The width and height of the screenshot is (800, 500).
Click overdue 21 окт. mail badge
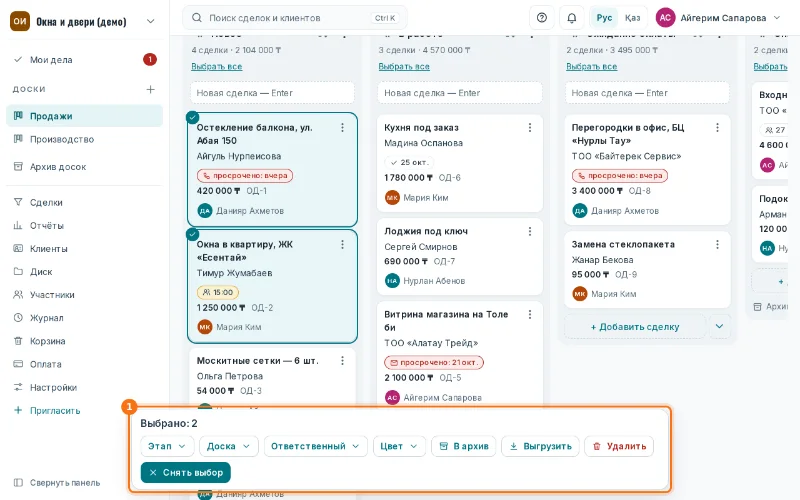(434, 363)
